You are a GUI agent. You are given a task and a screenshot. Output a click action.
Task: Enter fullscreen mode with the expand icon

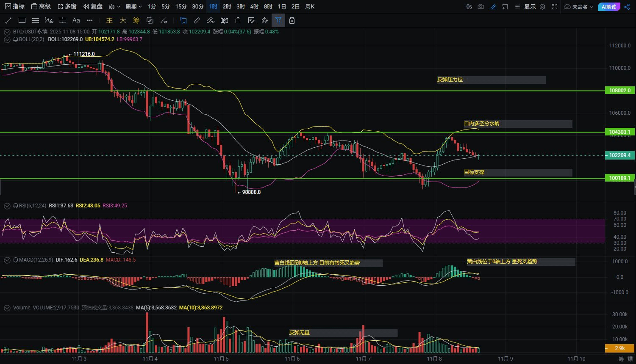pyautogui.click(x=555, y=7)
